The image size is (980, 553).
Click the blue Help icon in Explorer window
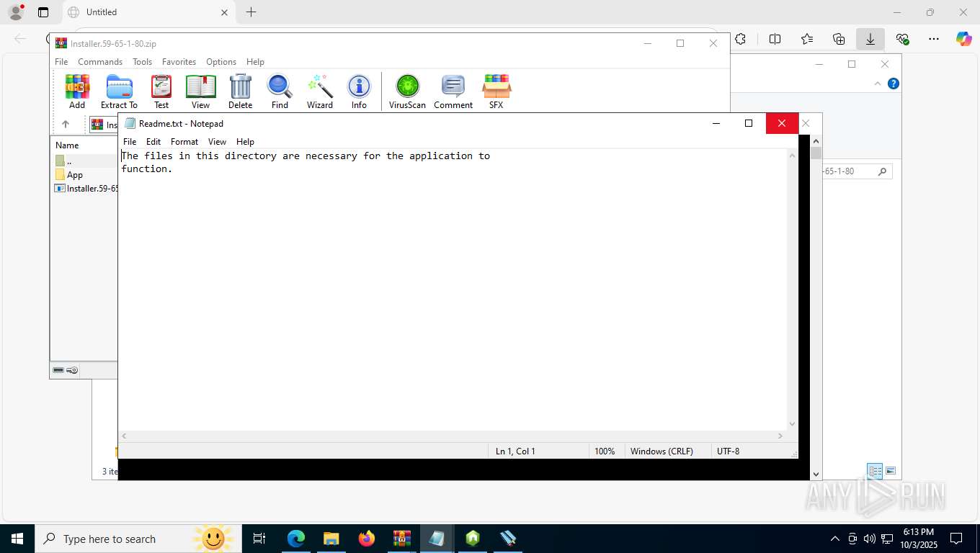(x=894, y=84)
